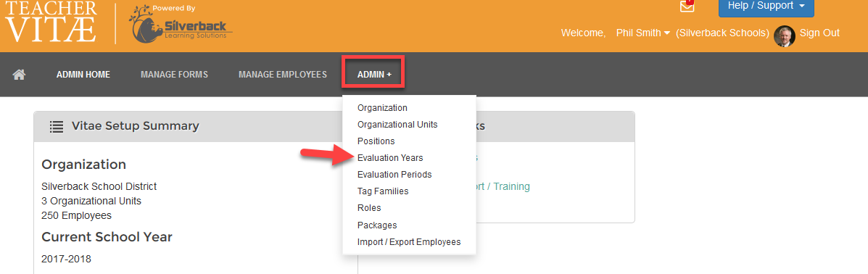Select Evaluation Periods entry

(x=394, y=175)
